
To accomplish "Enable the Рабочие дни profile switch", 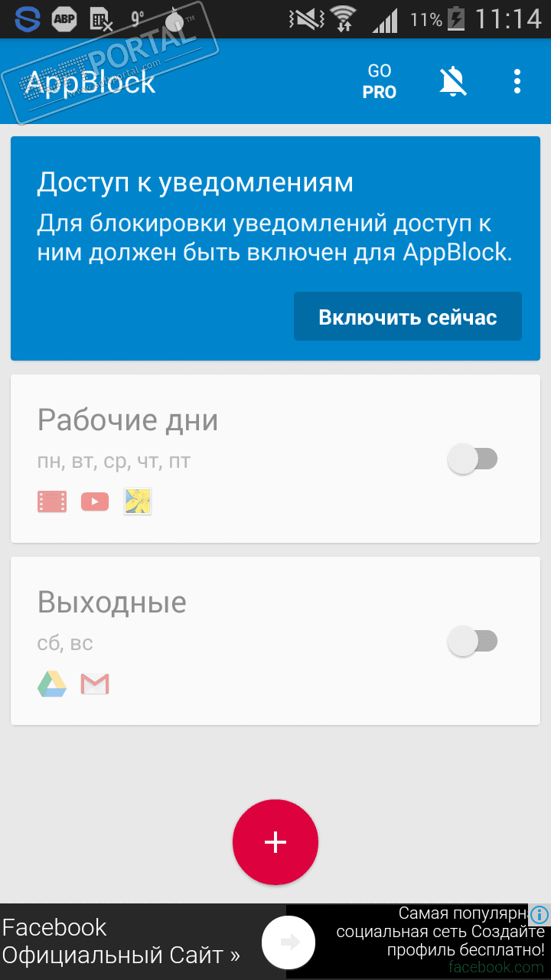I will [472, 459].
